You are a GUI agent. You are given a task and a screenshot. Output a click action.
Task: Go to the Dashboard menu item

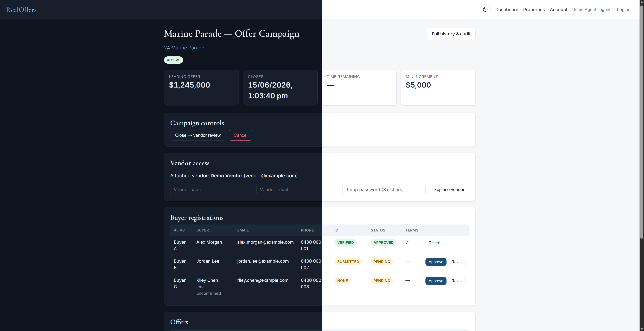click(x=507, y=10)
